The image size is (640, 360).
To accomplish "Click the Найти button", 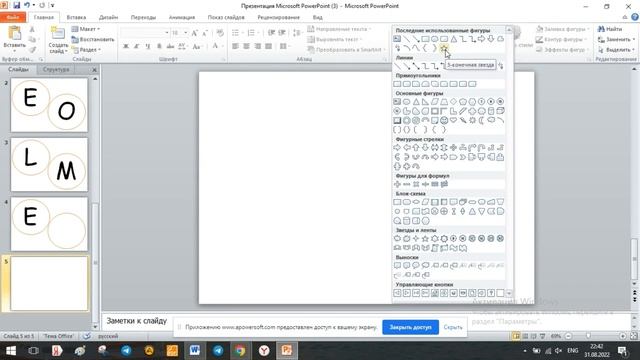I will pos(610,29).
